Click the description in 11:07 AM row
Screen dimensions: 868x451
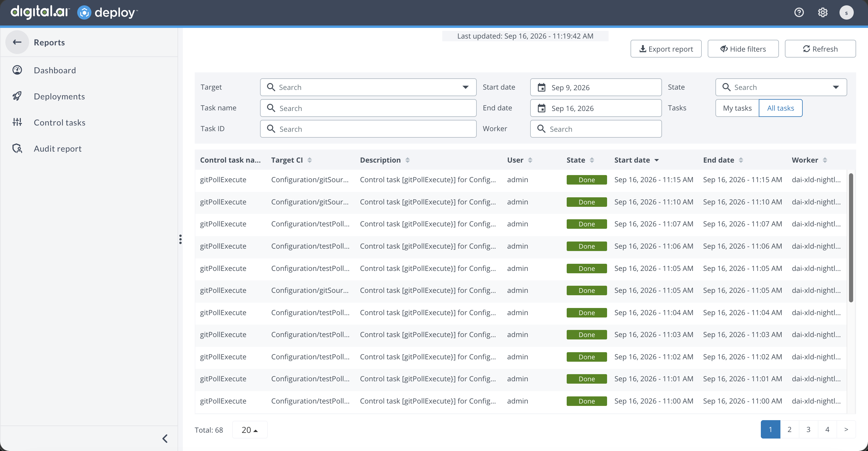point(427,224)
